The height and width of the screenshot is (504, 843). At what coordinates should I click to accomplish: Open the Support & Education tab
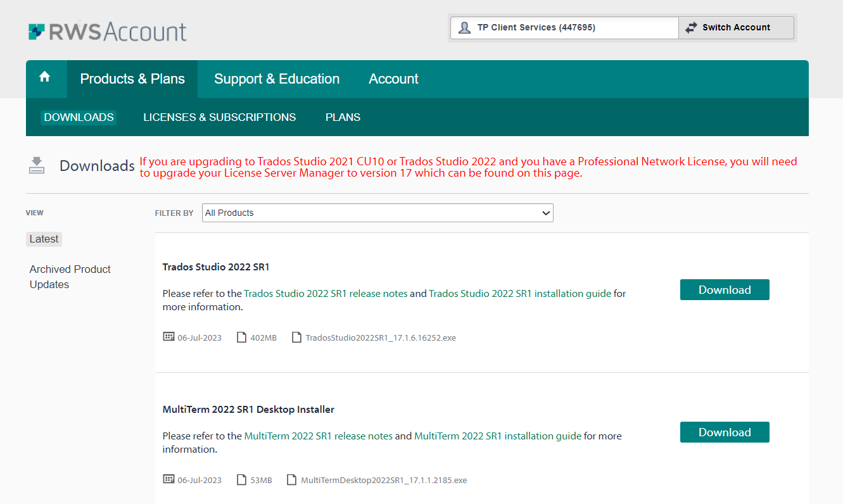pos(277,79)
